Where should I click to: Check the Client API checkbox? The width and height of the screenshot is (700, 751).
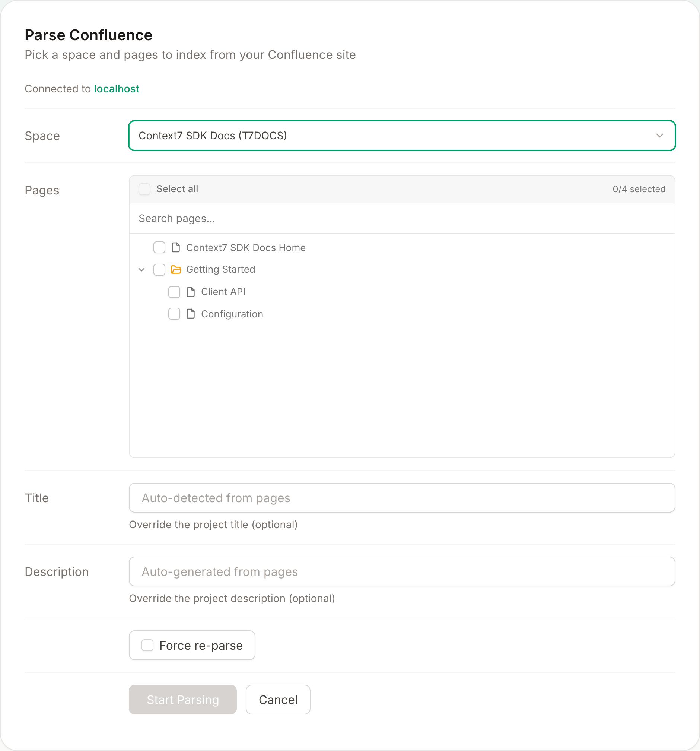pyautogui.click(x=174, y=292)
